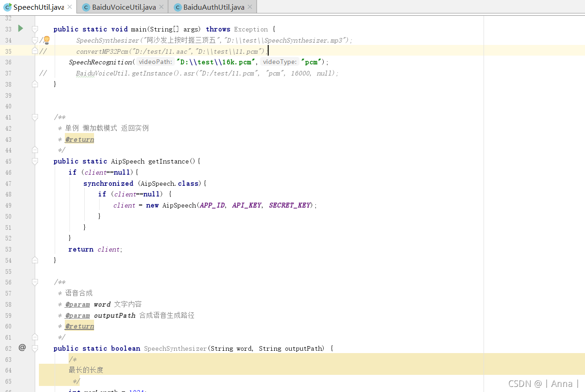Click the highlighted @return tag on line 60

click(x=80, y=326)
